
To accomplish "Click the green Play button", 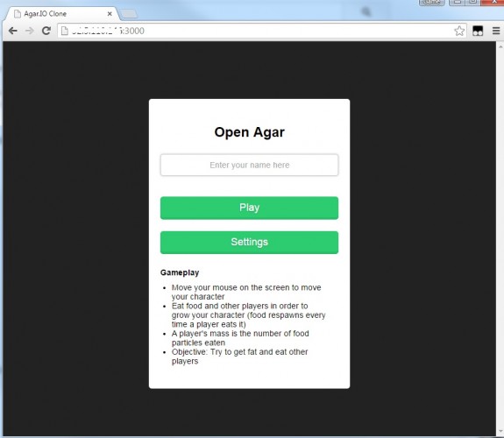I will (249, 208).
